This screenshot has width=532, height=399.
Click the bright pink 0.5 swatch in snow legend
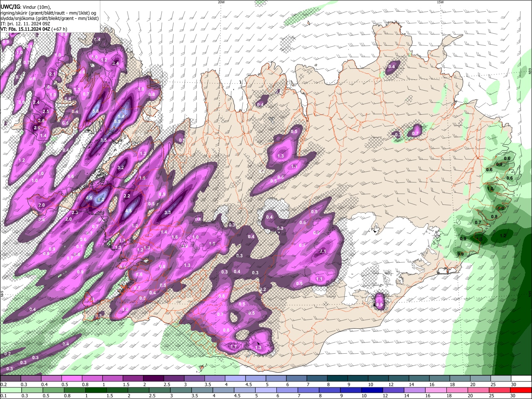pos(72,379)
